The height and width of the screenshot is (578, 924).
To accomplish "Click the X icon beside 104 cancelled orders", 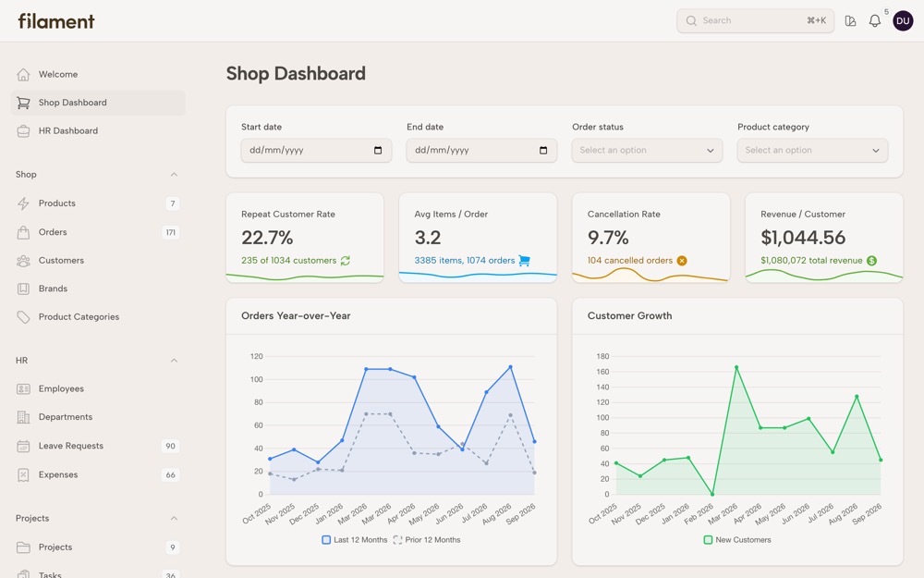I will (682, 261).
